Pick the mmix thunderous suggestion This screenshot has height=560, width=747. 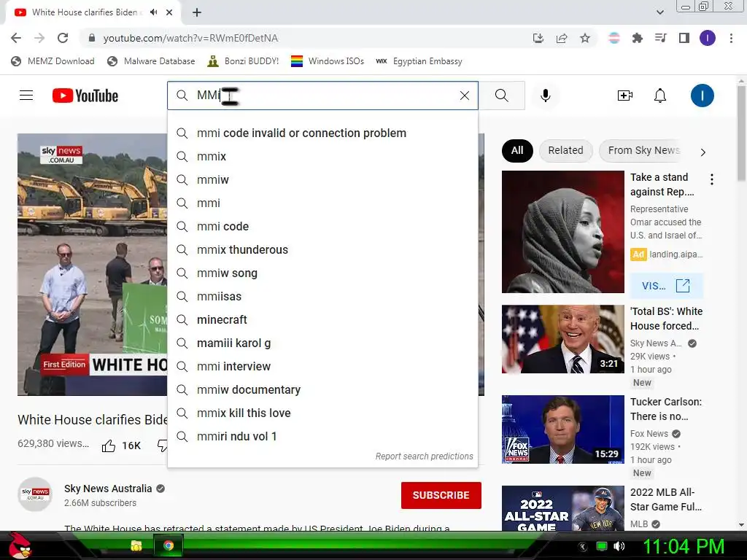click(x=322, y=249)
